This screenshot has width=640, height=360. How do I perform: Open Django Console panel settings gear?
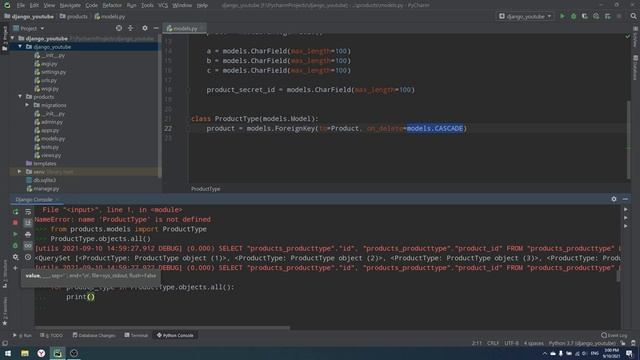click(x=614, y=199)
